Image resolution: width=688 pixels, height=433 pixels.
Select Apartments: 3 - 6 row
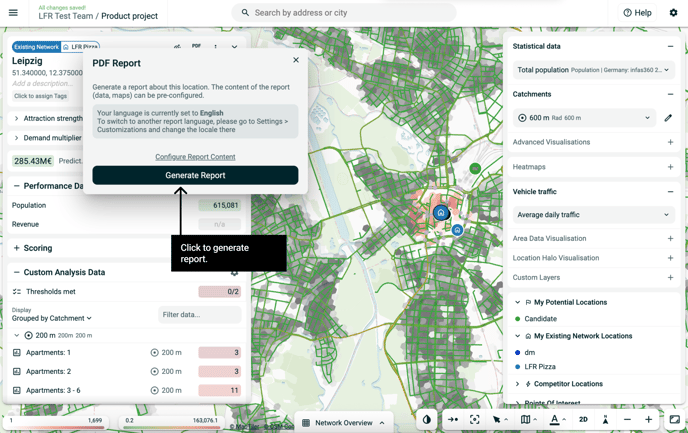point(126,390)
